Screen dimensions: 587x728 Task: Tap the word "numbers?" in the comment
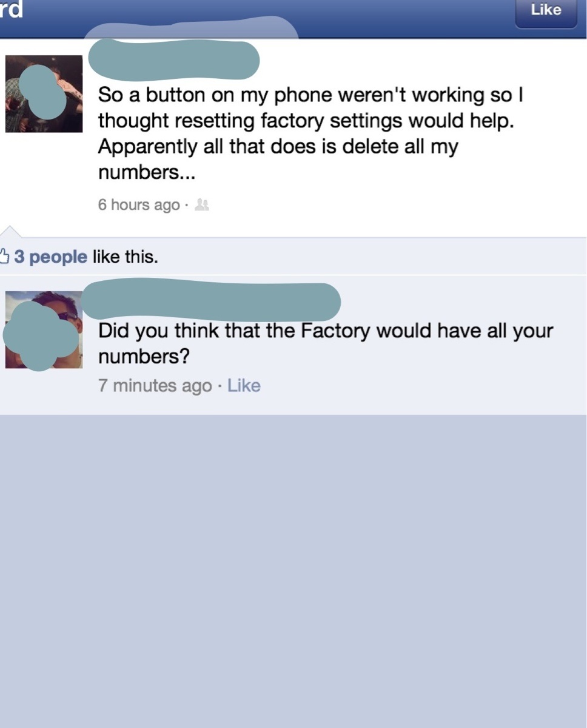tap(144, 357)
